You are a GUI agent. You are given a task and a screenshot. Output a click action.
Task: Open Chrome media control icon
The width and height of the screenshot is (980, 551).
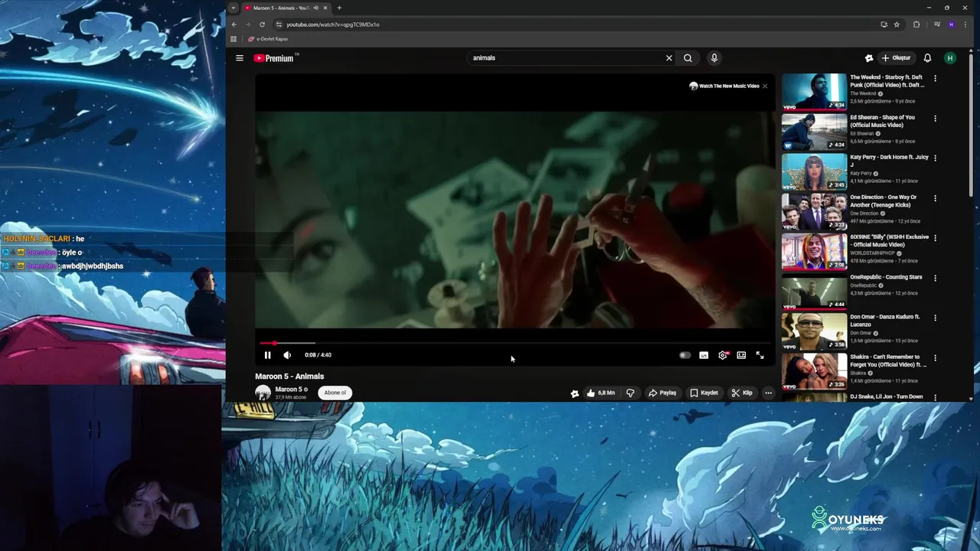click(x=936, y=24)
